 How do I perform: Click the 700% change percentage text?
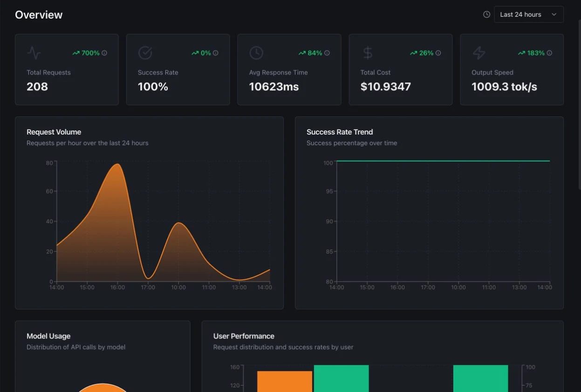tap(90, 53)
